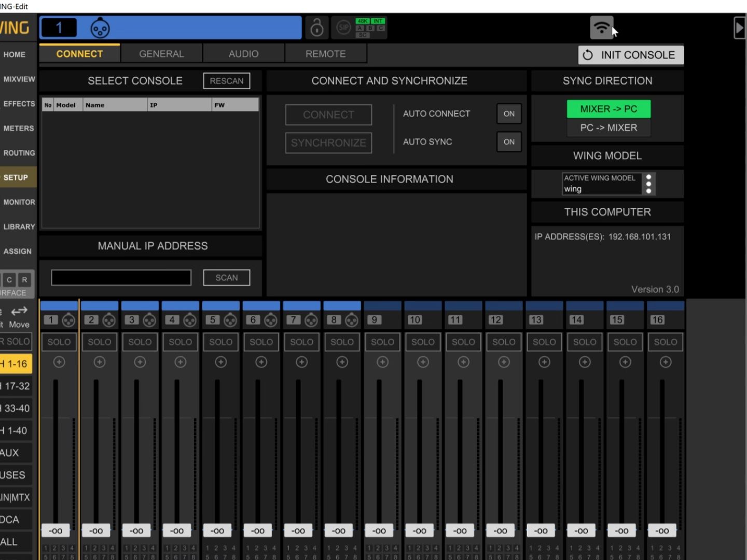The width and height of the screenshot is (747, 560).
Task: Click the plus circle on channel 13
Action: [545, 362]
